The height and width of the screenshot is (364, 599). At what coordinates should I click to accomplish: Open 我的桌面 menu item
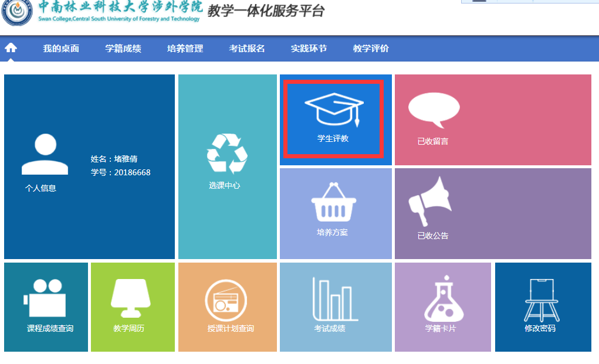click(x=61, y=49)
